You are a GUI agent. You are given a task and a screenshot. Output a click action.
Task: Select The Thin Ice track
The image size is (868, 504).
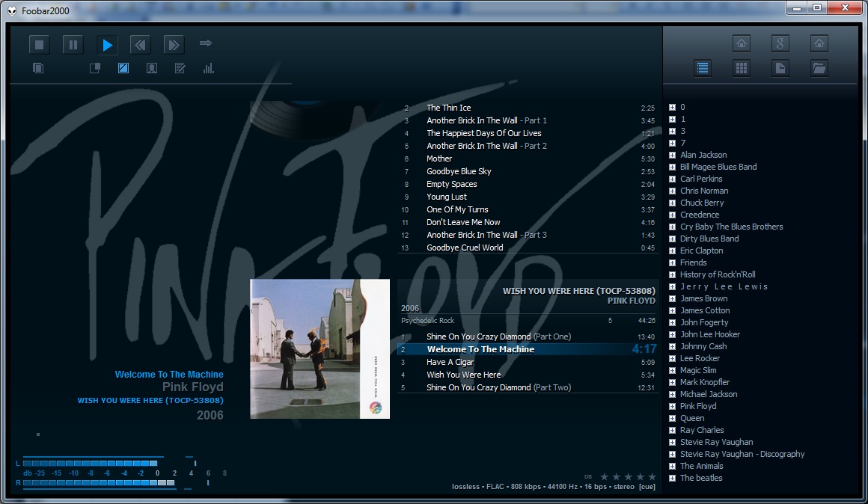coord(528,108)
